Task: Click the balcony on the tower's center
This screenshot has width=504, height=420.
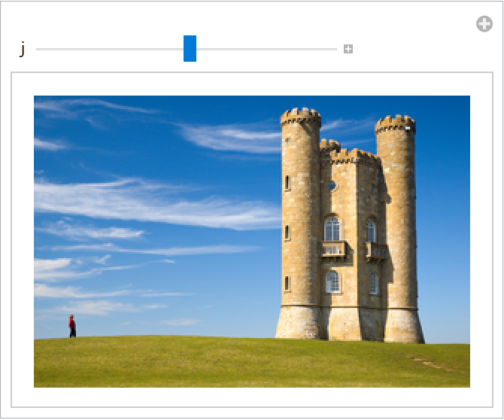Action: 333,249
